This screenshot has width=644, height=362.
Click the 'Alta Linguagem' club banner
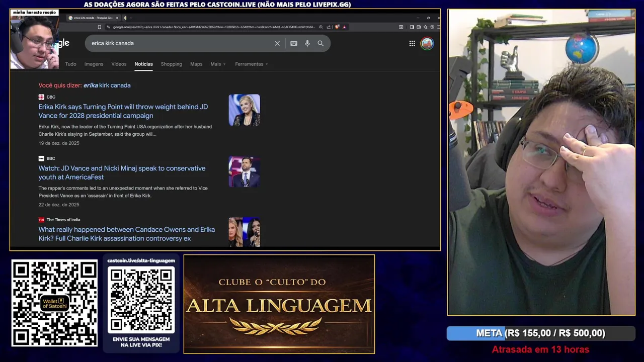(279, 304)
